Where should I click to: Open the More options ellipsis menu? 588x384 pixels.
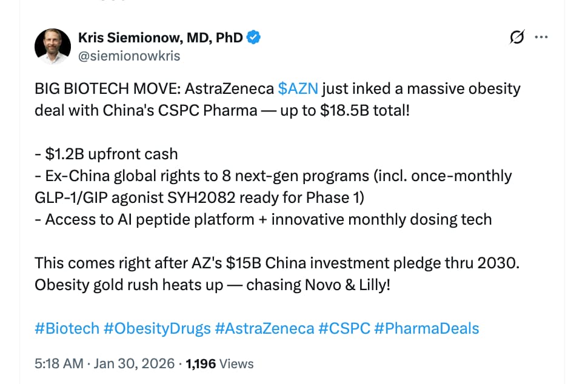(541, 38)
